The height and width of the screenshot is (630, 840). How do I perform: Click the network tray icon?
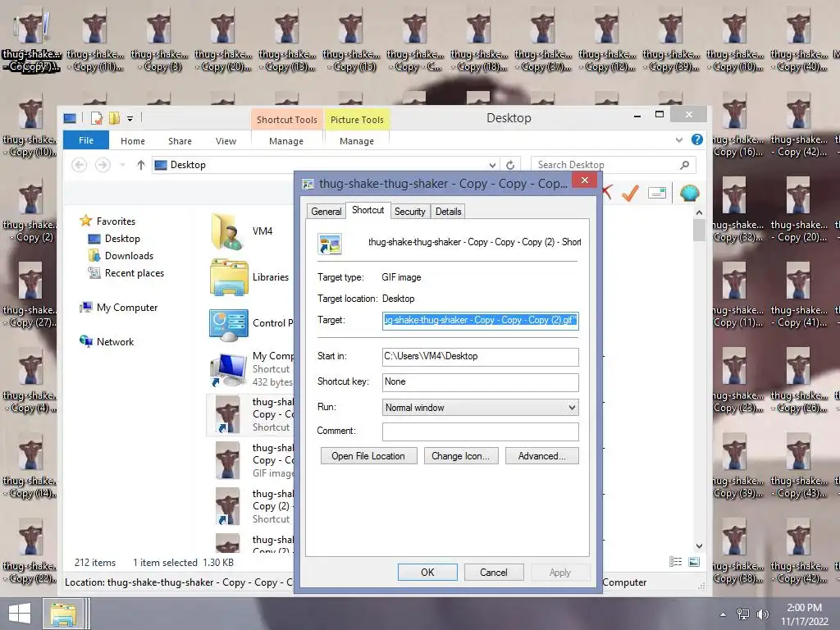point(743,614)
